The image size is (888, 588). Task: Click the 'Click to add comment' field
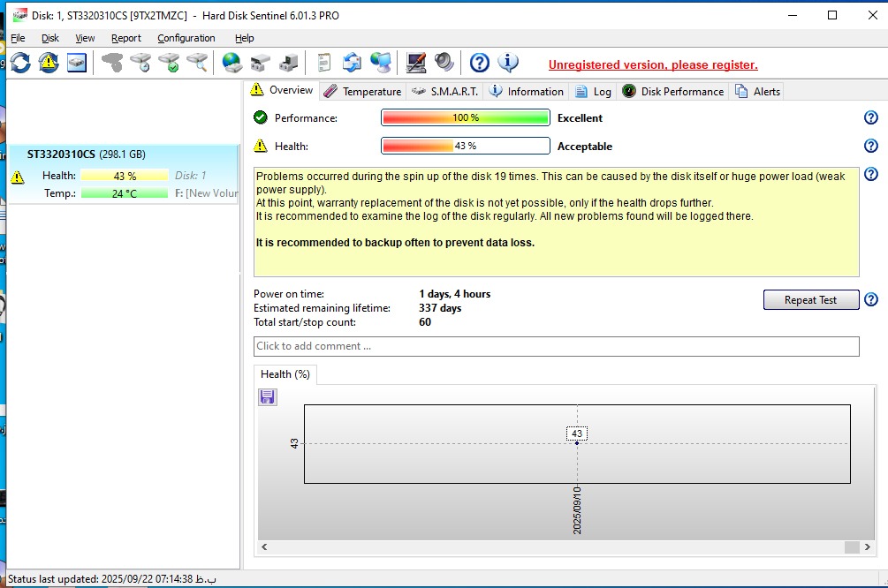click(x=556, y=346)
